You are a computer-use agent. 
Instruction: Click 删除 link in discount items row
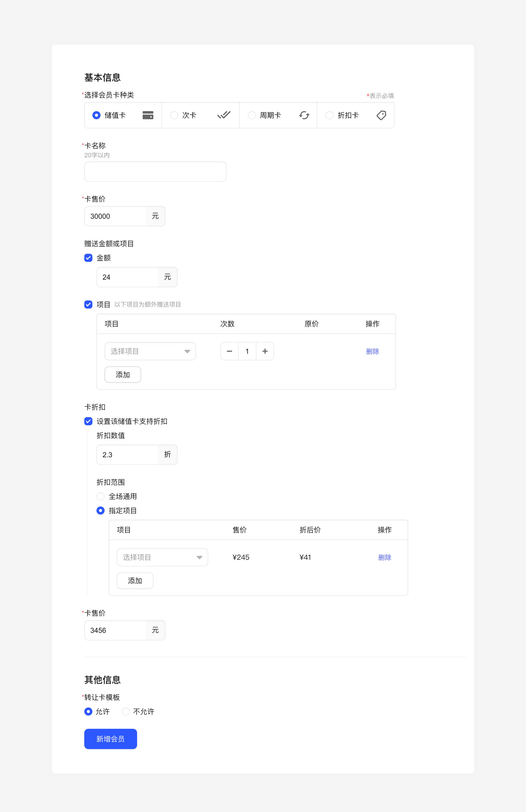coord(384,557)
